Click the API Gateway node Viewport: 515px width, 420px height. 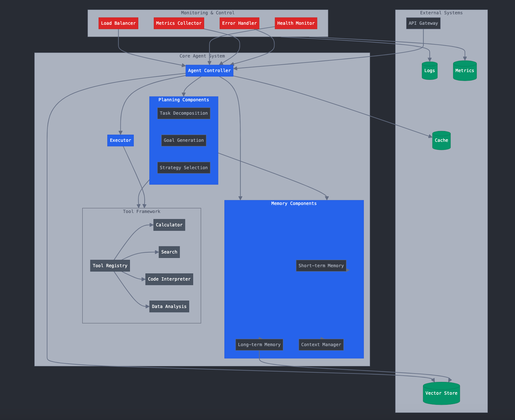coord(423,23)
